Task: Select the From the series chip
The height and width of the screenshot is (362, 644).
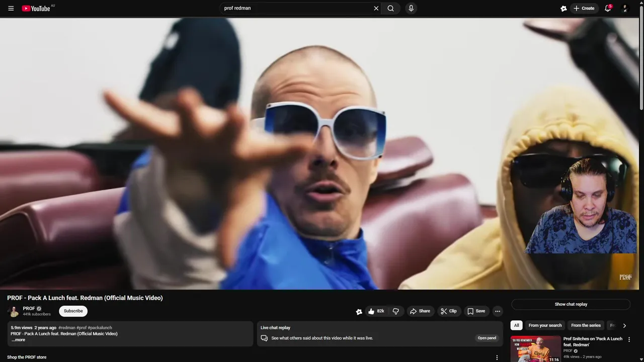Action: pos(586,325)
